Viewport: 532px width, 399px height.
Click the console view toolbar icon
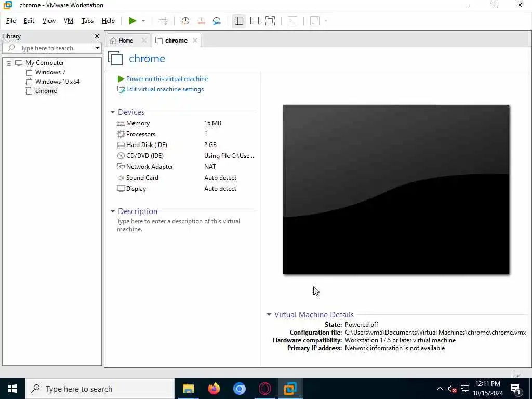[292, 21]
